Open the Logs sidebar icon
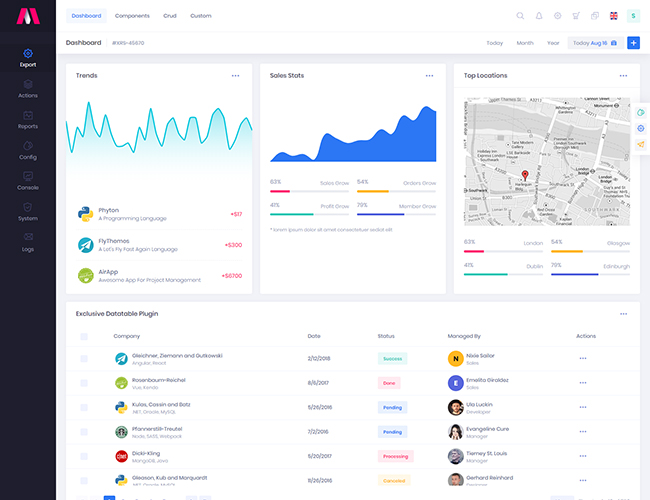The image size is (650, 500). click(x=27, y=238)
